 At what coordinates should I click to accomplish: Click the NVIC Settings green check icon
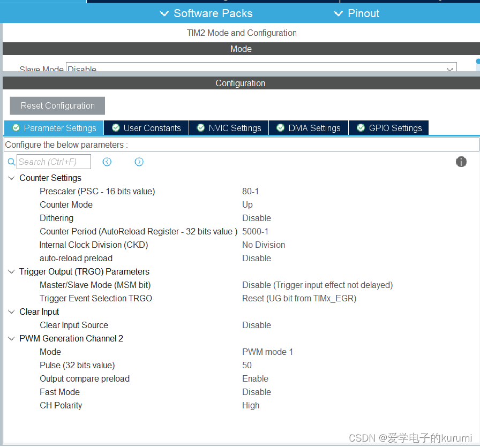click(x=200, y=128)
